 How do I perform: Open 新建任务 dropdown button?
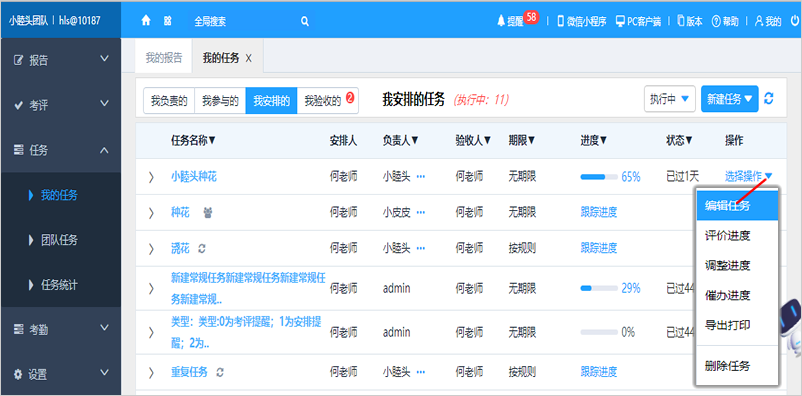point(729,99)
